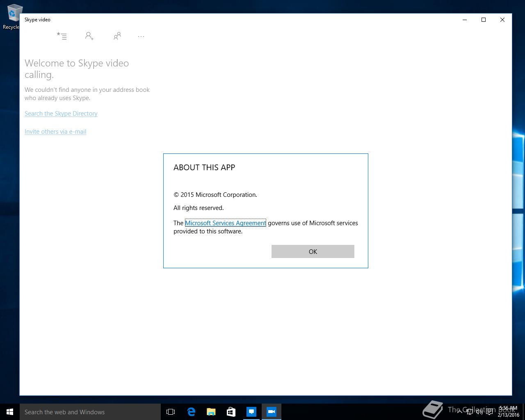Click the 'Skype video' window title
This screenshot has height=420, width=525.
(37, 20)
